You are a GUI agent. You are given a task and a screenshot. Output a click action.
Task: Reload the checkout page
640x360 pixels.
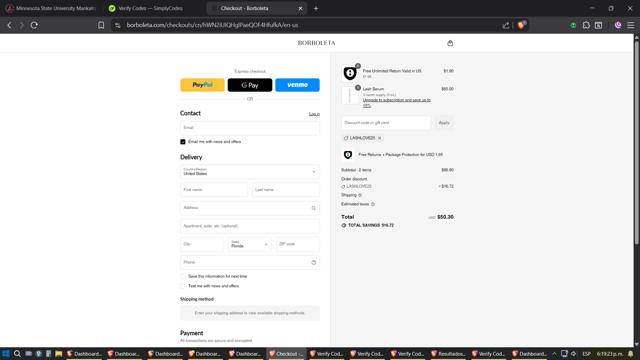pyautogui.click(x=34, y=25)
